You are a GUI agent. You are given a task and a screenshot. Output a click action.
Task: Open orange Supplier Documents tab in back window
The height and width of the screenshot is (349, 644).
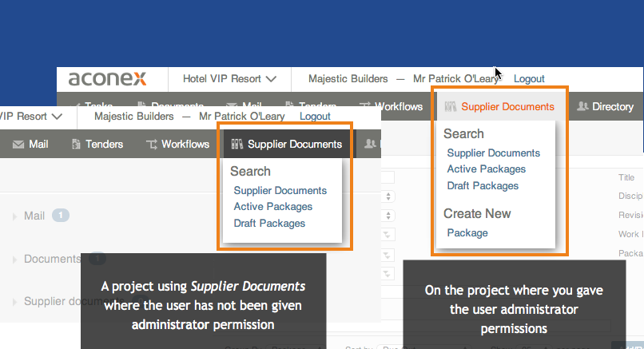500,107
